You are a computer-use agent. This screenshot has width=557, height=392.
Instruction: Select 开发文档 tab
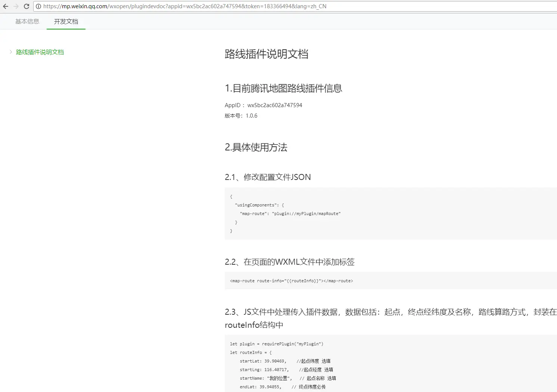66,22
